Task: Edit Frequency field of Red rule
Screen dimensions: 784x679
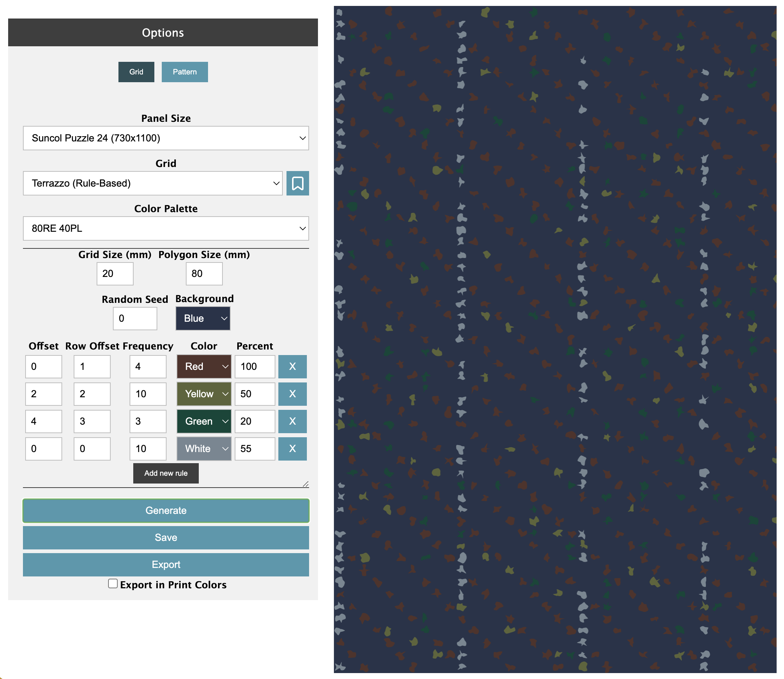Action: tap(148, 367)
